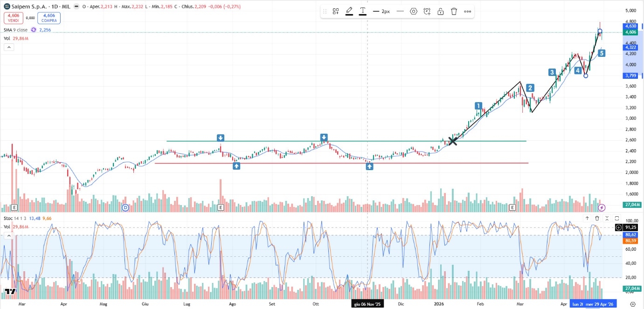Click the gio 06 Nov '25 date label
This screenshot has height=309, width=644.
click(367, 304)
